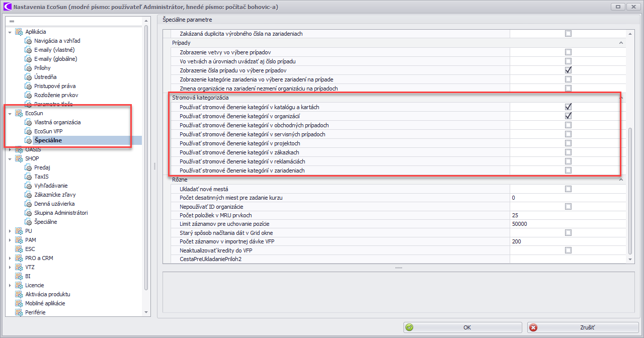The image size is (644, 338).
Task: Expand the PRO a CRM tree node
Action: (10, 259)
